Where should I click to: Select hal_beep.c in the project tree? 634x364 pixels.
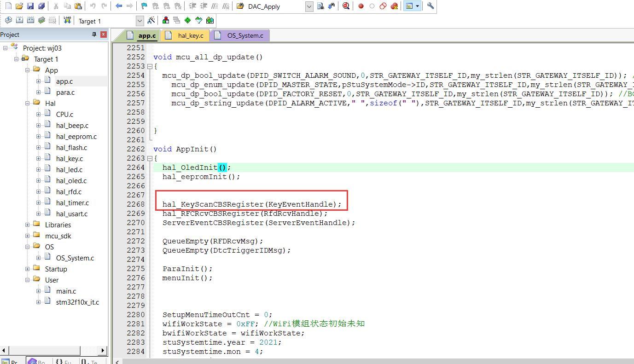(72, 125)
